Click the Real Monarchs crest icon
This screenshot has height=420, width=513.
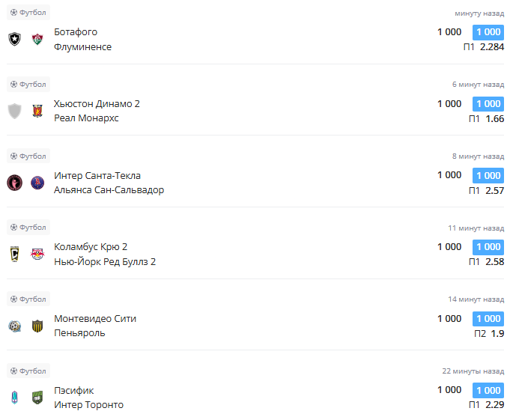(37, 111)
